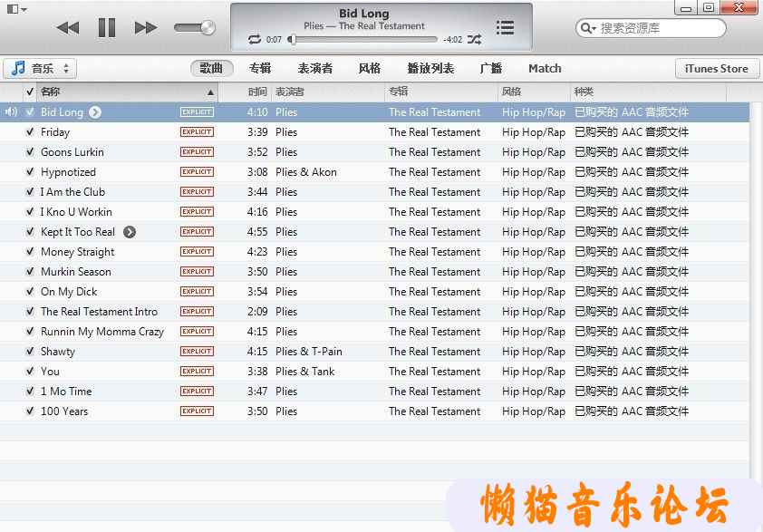Switch to the 播放列表 playlists tab
This screenshot has width=763, height=532.
coord(430,69)
